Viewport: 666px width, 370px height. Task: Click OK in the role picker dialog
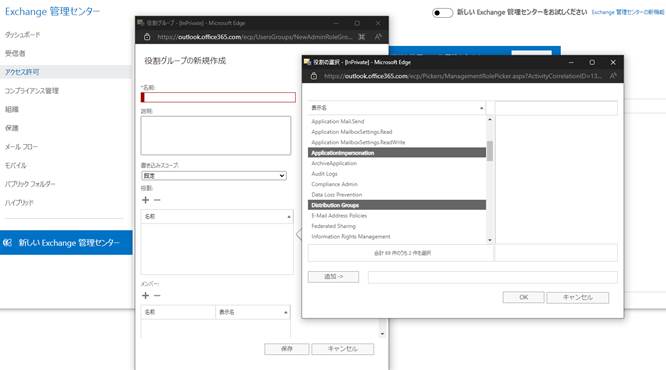coord(523,297)
